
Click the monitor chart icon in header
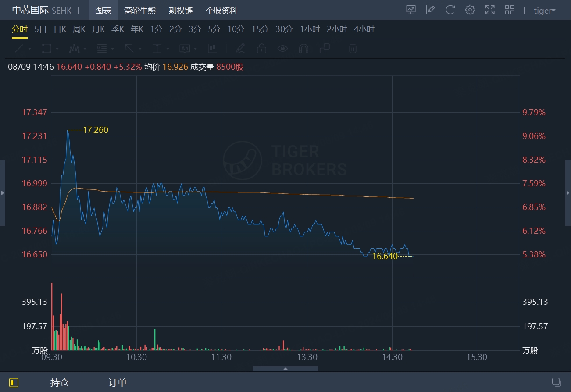coord(411,10)
